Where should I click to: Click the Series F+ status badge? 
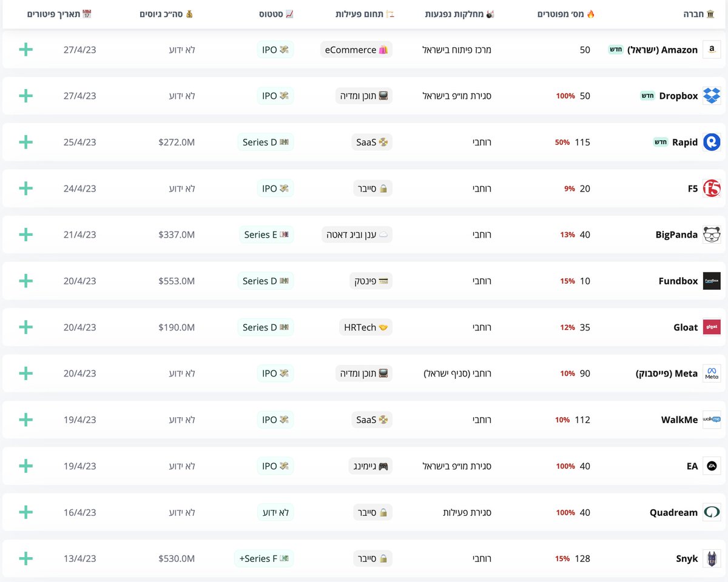point(264,558)
